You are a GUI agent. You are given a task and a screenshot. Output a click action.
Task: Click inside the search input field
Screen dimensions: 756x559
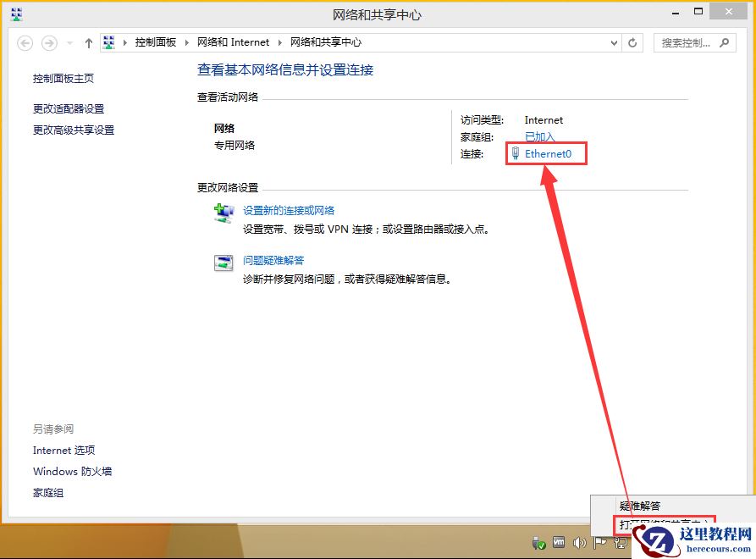pyautogui.click(x=686, y=42)
